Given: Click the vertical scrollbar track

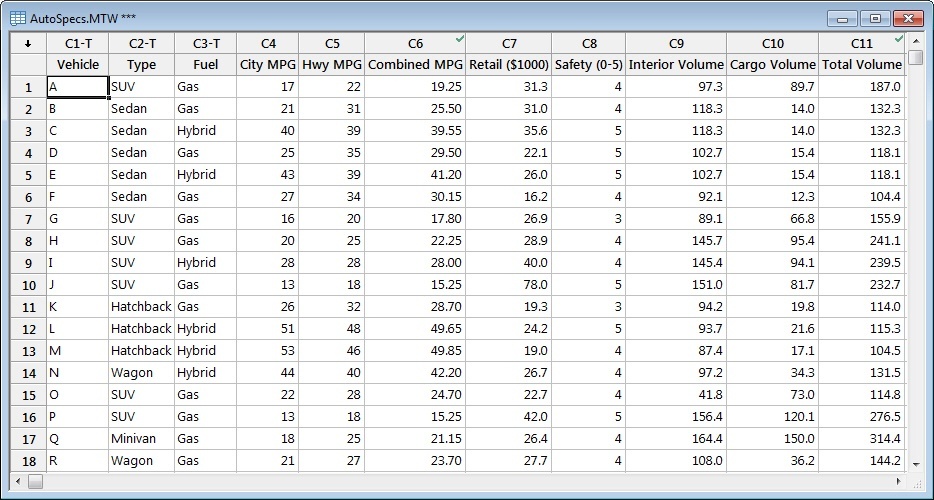Looking at the screenshot, I should click(916, 300).
